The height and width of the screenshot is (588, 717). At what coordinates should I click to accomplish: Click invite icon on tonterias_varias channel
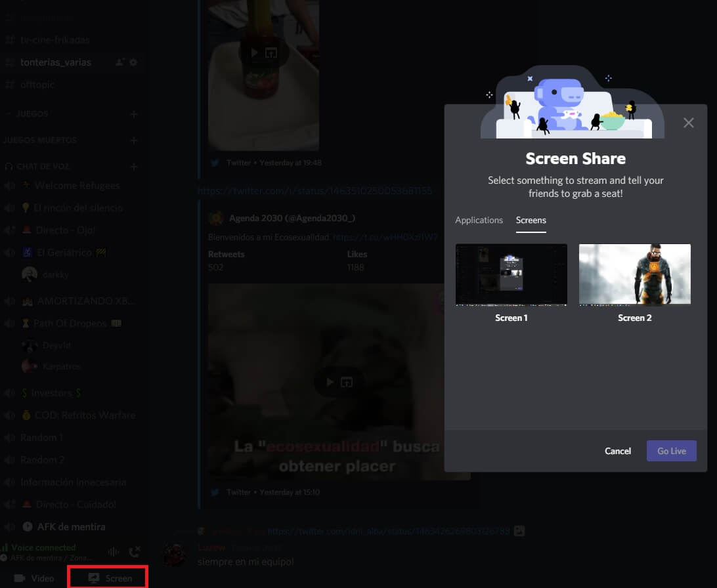point(119,62)
